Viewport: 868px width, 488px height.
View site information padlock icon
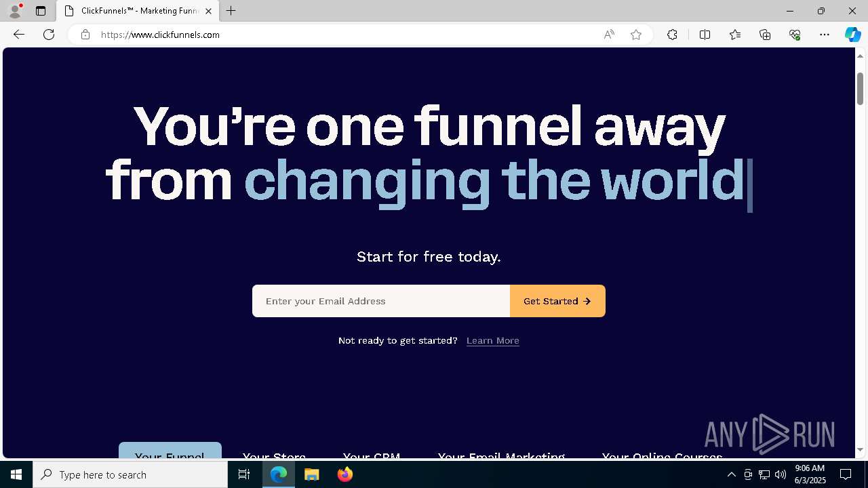click(85, 35)
